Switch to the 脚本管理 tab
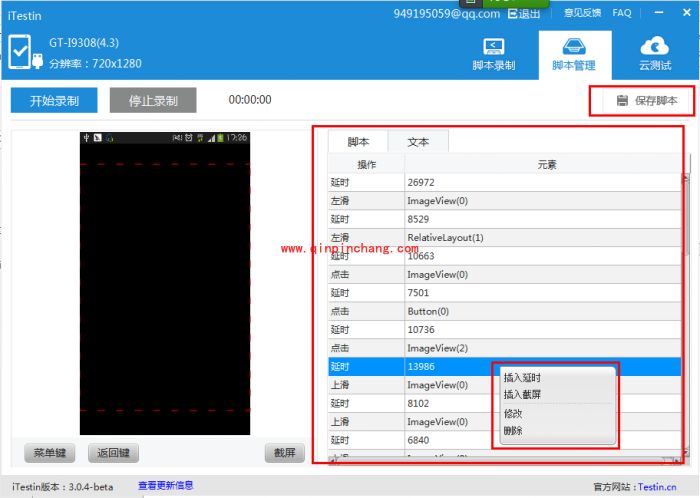700x498 pixels. (x=575, y=55)
